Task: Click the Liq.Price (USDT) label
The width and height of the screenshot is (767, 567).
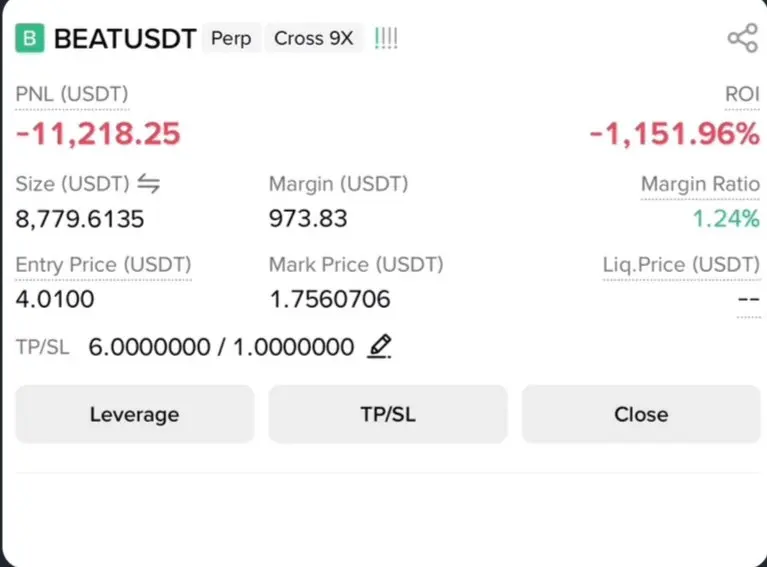Action: pyautogui.click(x=681, y=265)
